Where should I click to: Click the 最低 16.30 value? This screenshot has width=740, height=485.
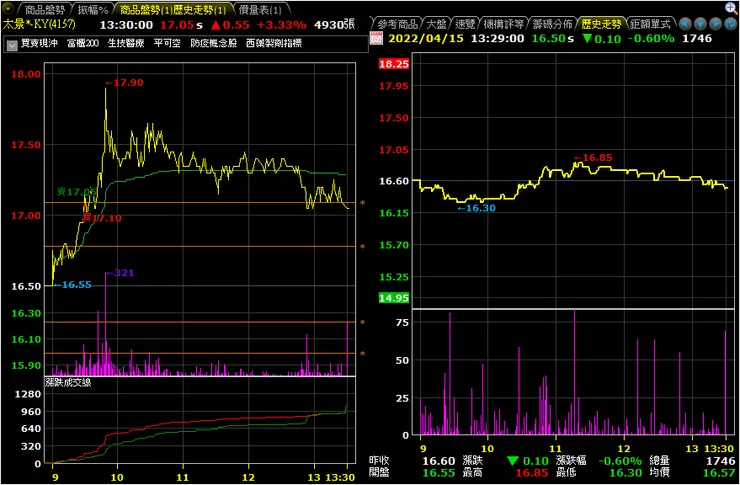point(626,473)
